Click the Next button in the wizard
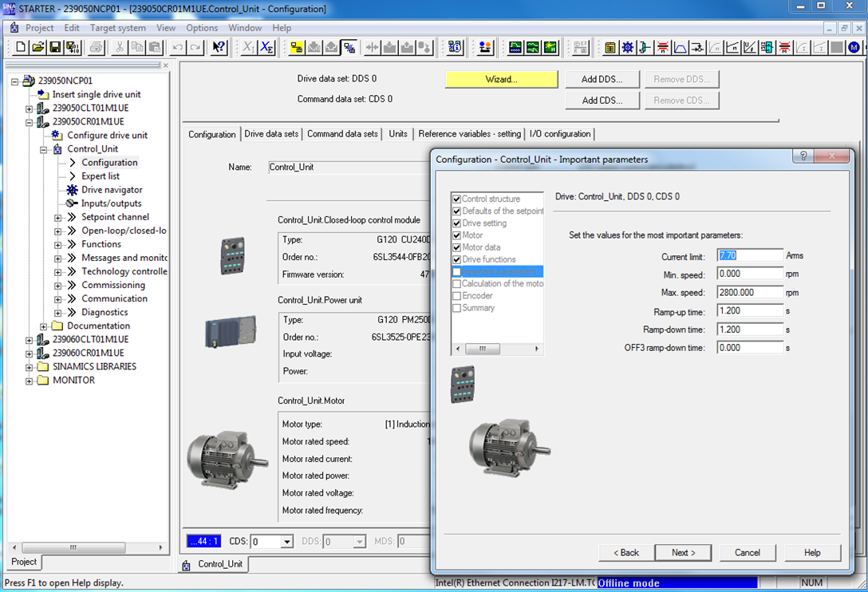This screenshot has height=592, width=868. click(x=683, y=552)
